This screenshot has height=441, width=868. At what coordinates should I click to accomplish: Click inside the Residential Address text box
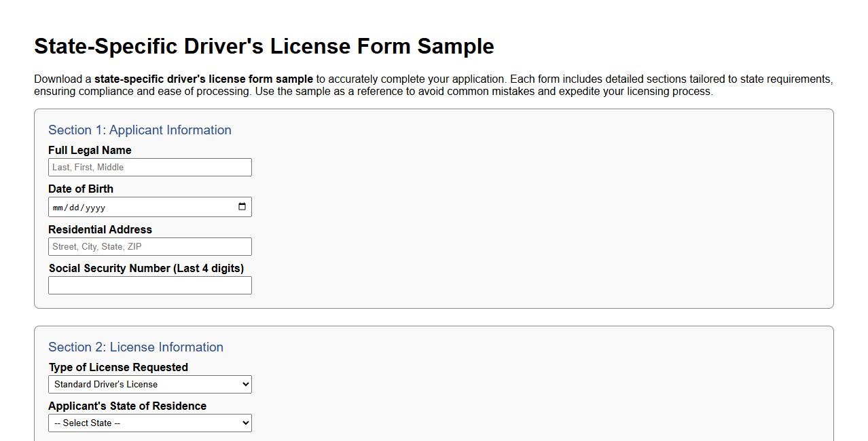149,246
